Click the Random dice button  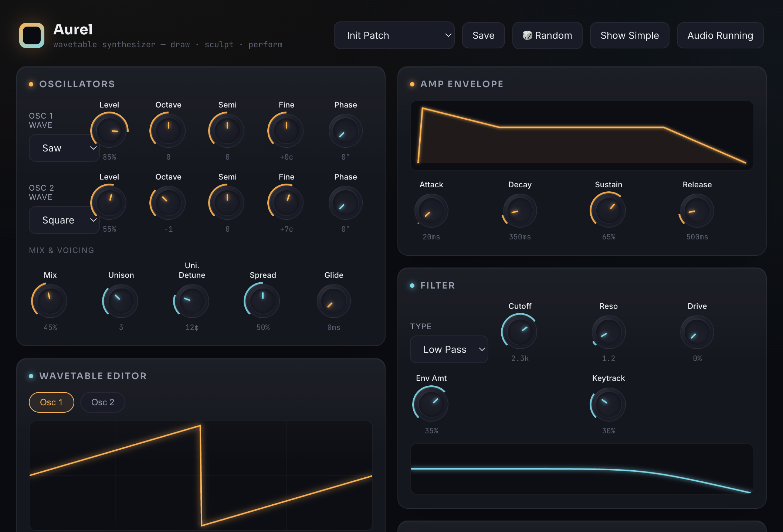coord(547,35)
